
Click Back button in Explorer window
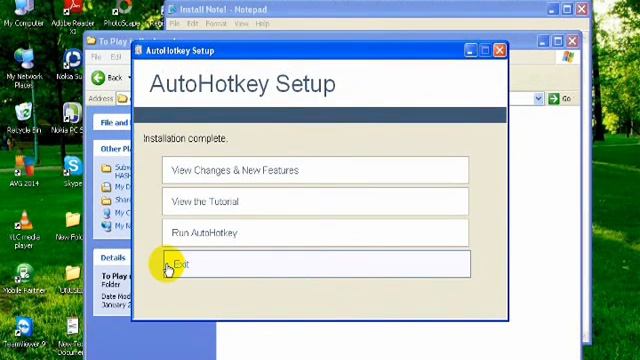107,78
